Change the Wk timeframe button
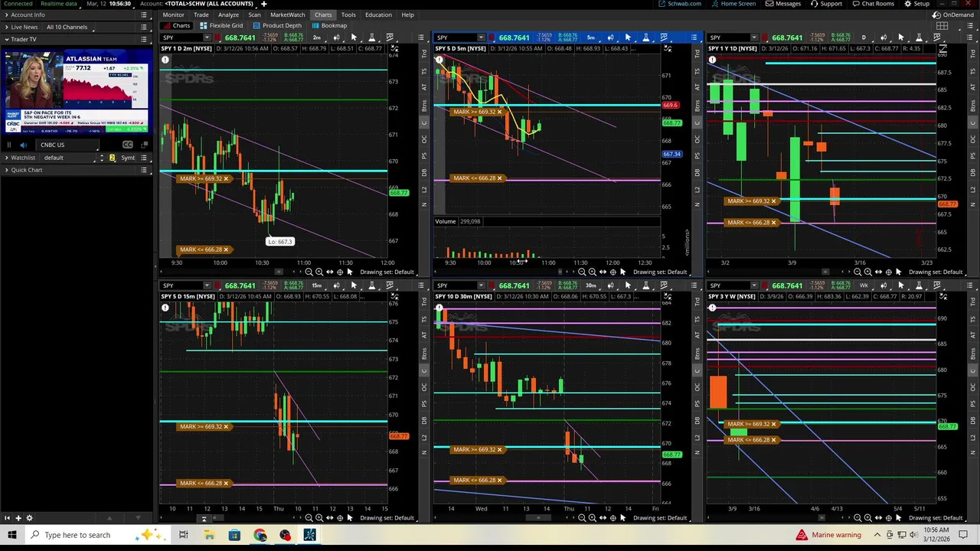This screenshot has height=551, width=980. tap(864, 285)
